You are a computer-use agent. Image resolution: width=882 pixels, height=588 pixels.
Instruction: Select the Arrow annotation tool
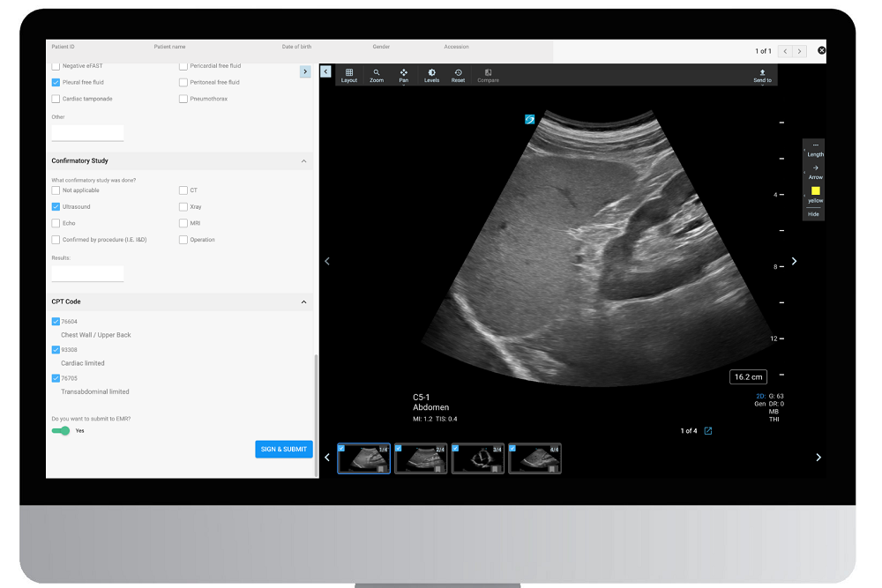(815, 171)
